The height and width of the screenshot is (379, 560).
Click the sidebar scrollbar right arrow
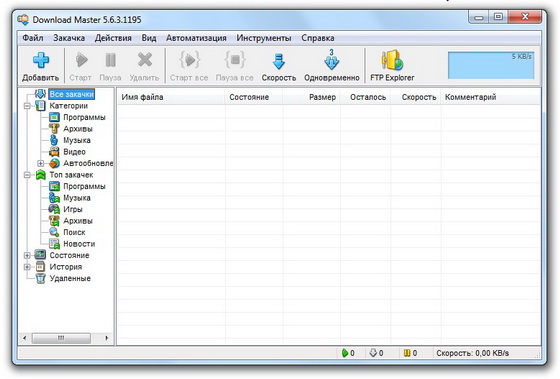pyautogui.click(x=107, y=338)
